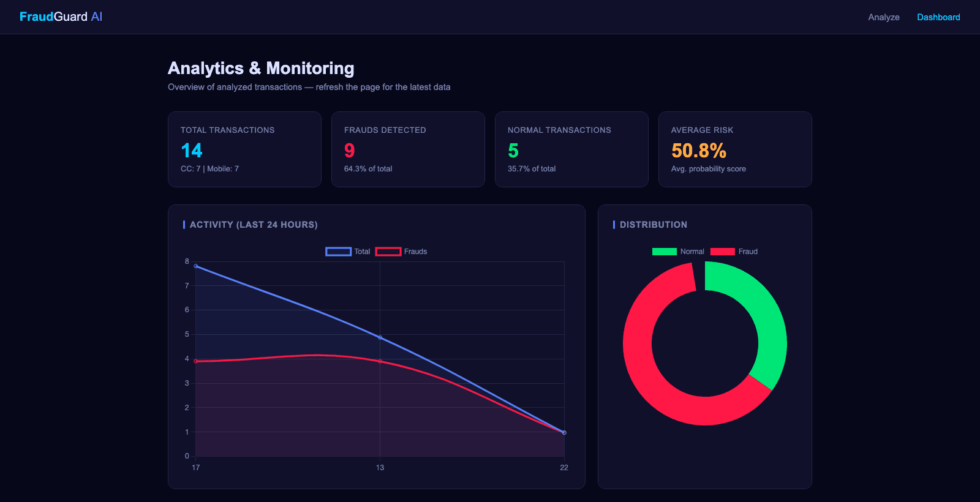The height and width of the screenshot is (502, 980).
Task: Click the "Analytics & Monitoring" heading
Action: pyautogui.click(x=261, y=68)
